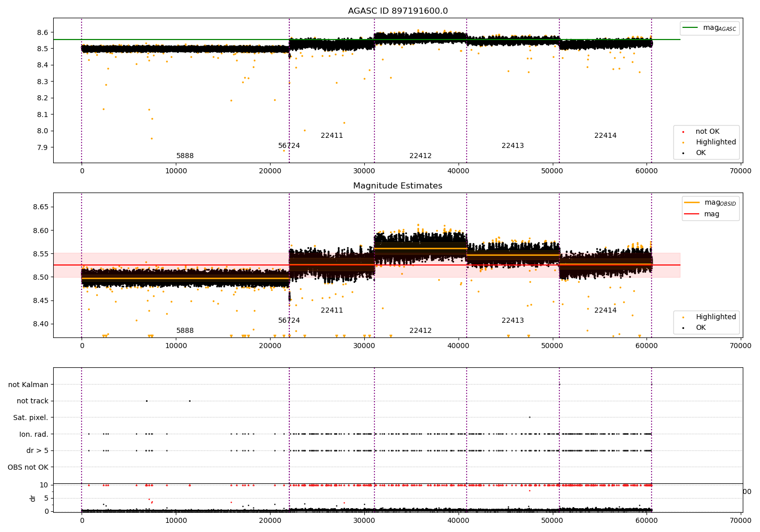Click y-axis tick "8.40" on Magnitude Estimates plot
The image size is (760, 532).
[x=41, y=324]
